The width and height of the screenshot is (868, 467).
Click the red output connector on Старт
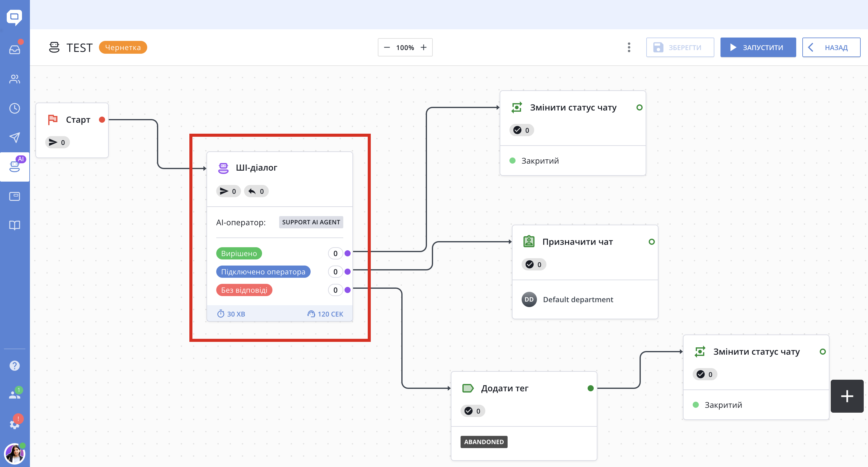(102, 120)
